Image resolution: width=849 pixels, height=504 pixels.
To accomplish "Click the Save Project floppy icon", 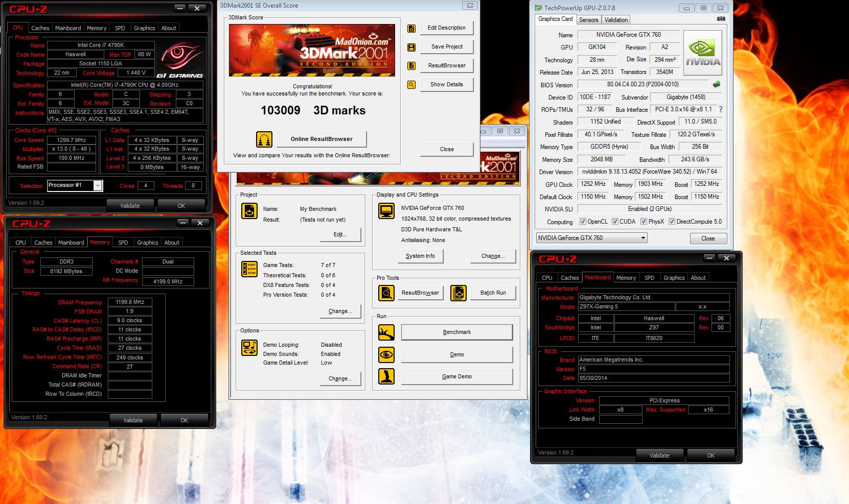I will tap(411, 47).
